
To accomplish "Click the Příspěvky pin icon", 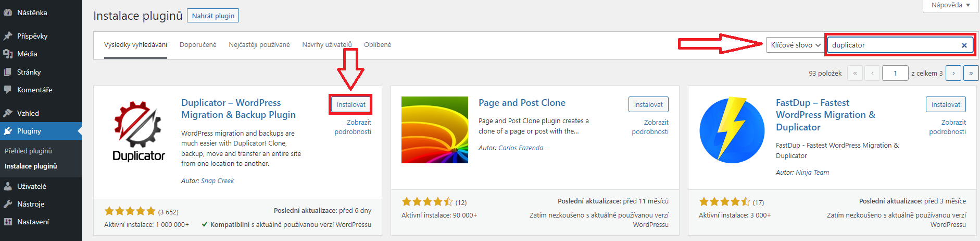I will click(8, 36).
